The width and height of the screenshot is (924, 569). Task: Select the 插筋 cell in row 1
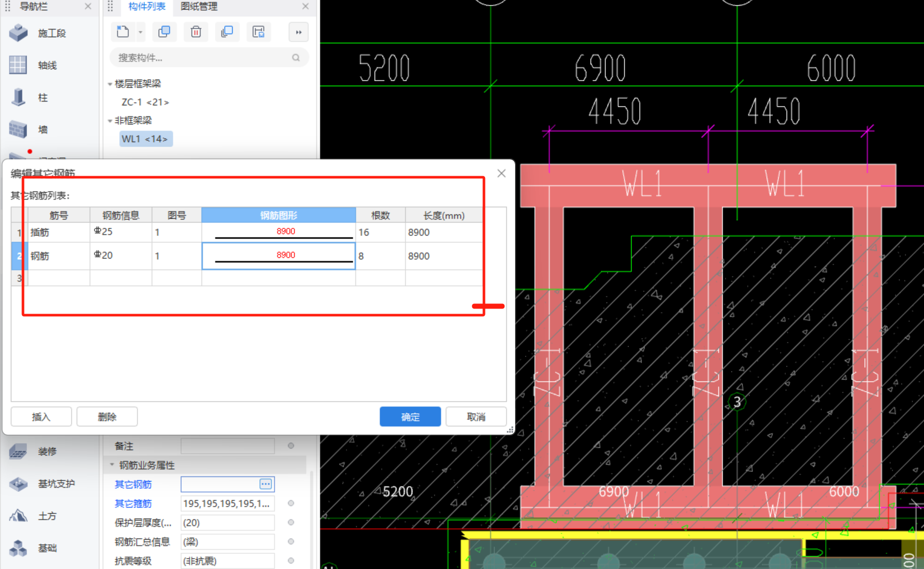coord(59,232)
